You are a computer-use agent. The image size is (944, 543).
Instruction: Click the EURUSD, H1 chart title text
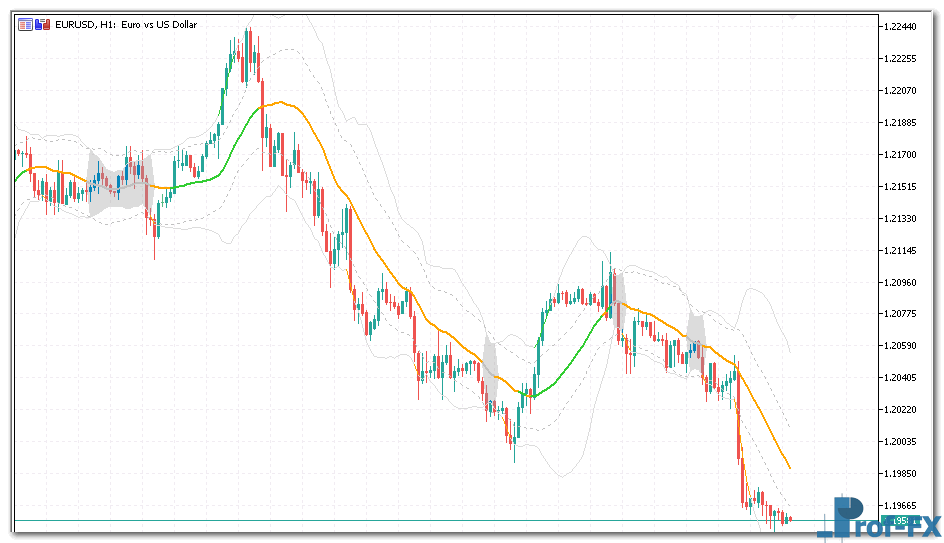click(127, 25)
